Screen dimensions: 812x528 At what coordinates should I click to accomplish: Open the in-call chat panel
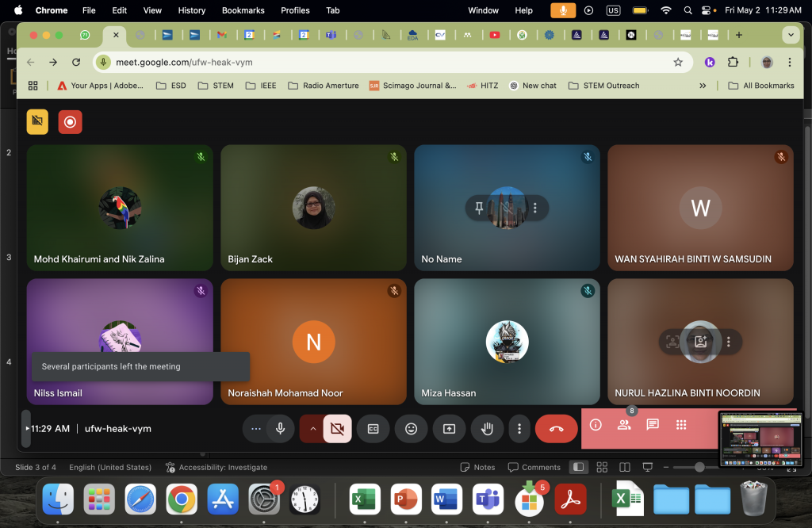click(x=653, y=425)
